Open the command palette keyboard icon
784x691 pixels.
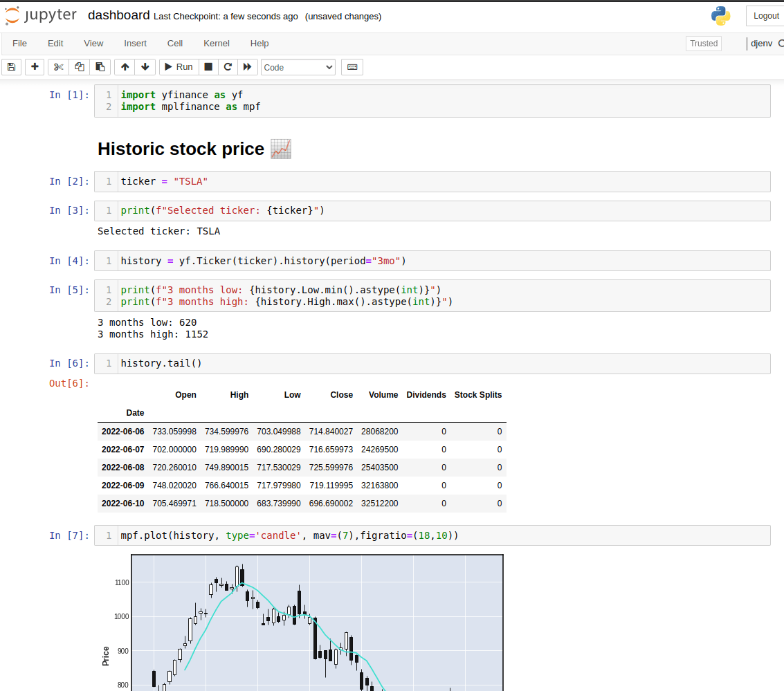coord(353,66)
